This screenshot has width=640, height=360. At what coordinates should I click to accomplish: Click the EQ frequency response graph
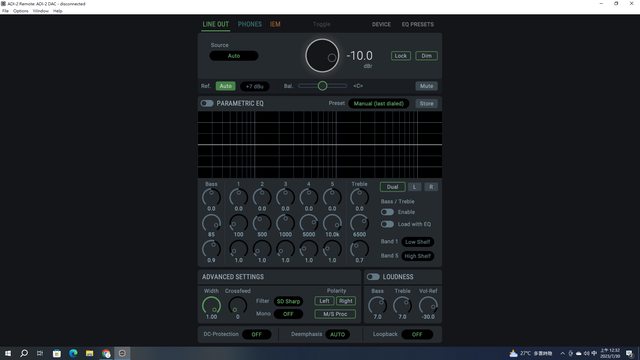(x=320, y=144)
